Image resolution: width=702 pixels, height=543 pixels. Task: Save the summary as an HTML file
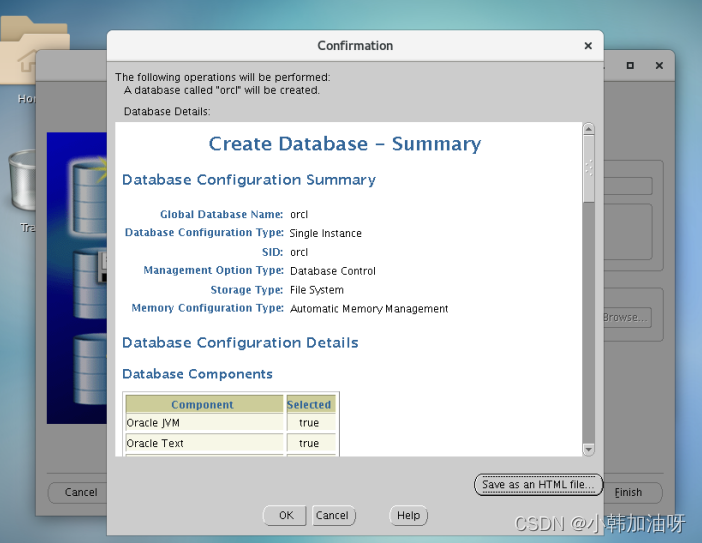[x=538, y=485]
